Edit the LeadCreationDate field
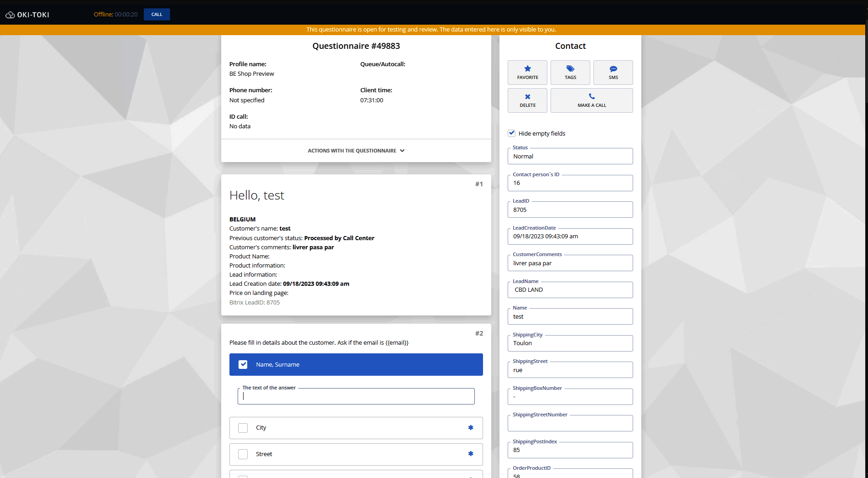 [570, 236]
